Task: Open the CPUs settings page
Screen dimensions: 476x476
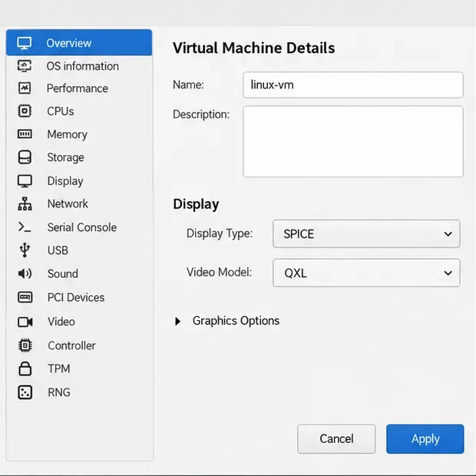Action: (x=61, y=111)
